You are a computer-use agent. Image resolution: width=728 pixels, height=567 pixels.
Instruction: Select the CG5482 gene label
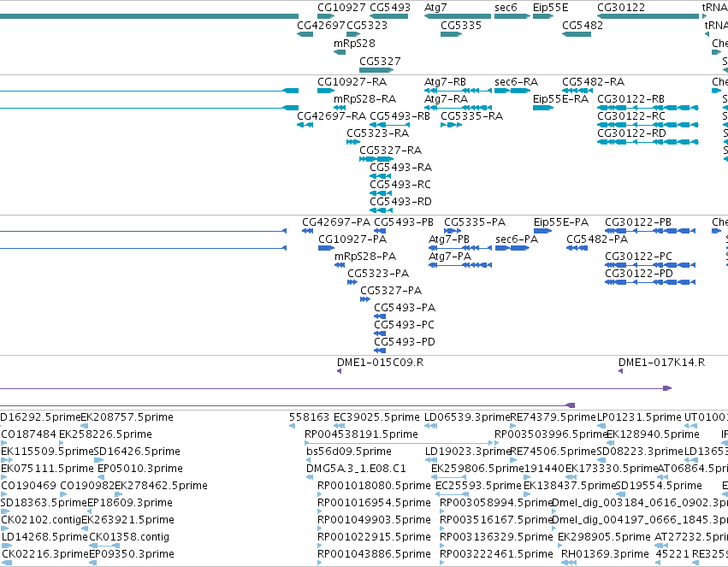583,26
